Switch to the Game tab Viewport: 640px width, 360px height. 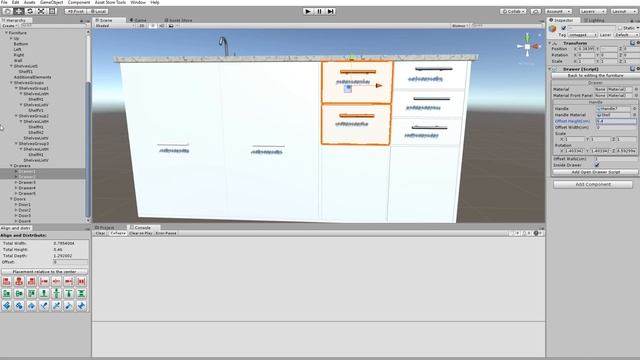coord(138,20)
